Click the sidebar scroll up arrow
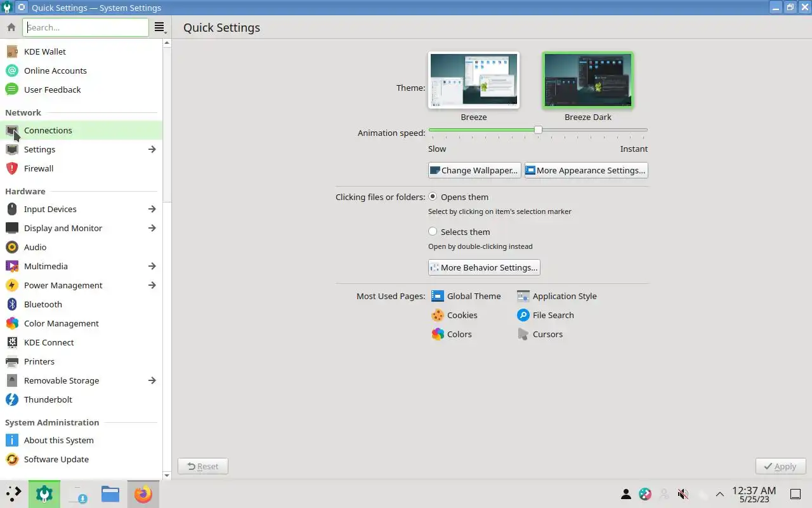812x508 pixels. click(167, 43)
